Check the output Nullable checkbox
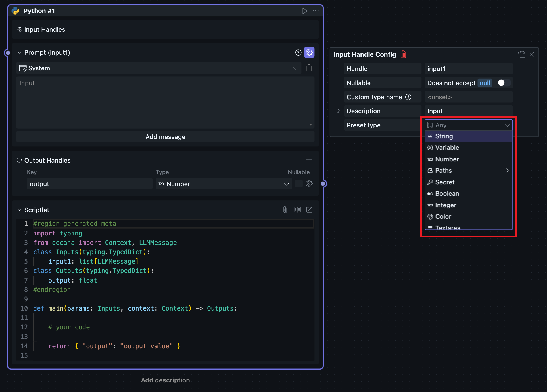Viewport: 547px width, 392px height. pos(298,184)
